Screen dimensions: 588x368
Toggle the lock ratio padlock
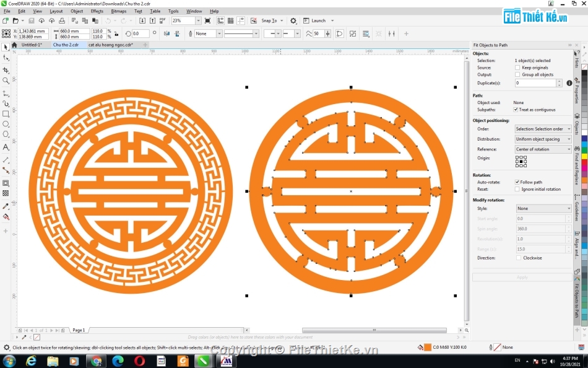point(116,34)
